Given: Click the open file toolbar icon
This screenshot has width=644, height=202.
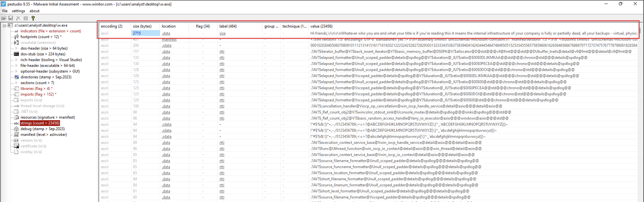Looking at the screenshot, I should click(4, 18).
